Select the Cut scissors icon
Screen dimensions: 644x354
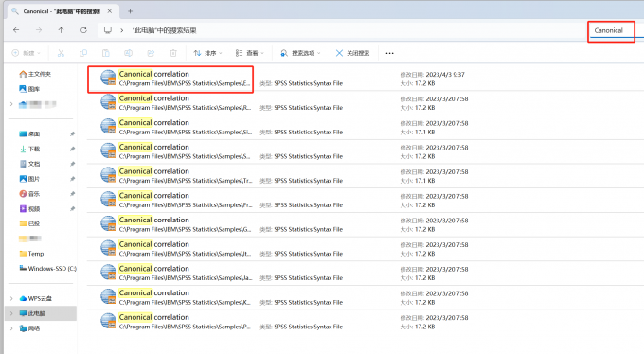tap(61, 53)
